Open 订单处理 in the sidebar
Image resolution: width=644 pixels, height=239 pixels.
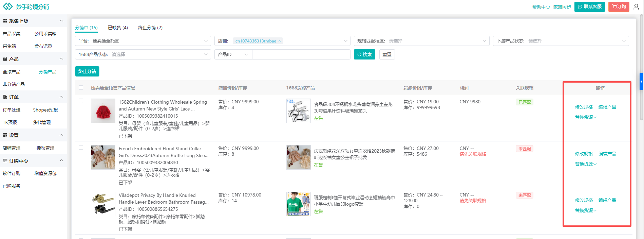tap(12, 110)
